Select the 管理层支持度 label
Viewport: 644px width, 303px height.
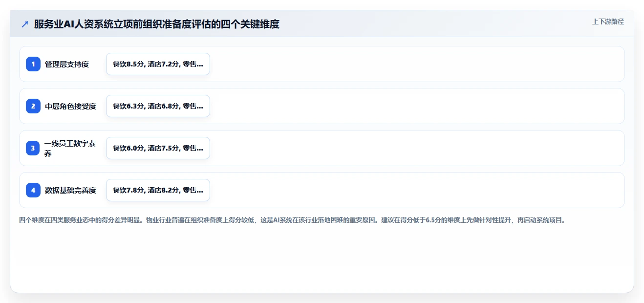pos(67,64)
